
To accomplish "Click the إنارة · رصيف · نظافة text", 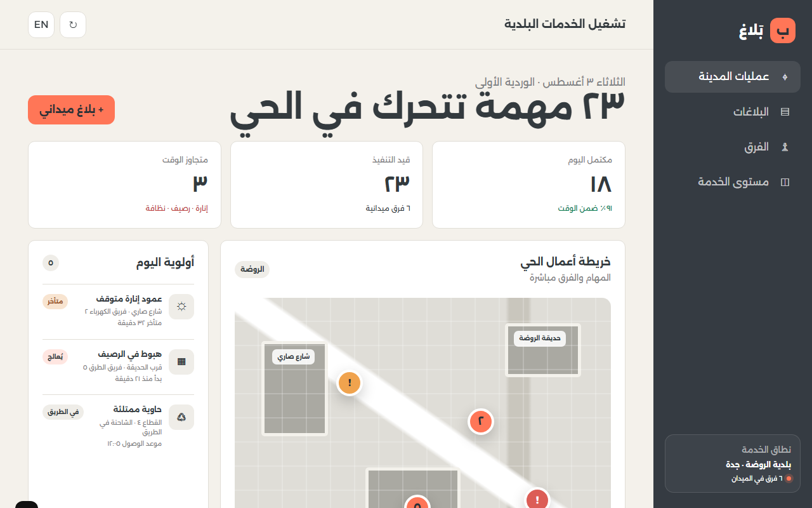I will click(177, 208).
